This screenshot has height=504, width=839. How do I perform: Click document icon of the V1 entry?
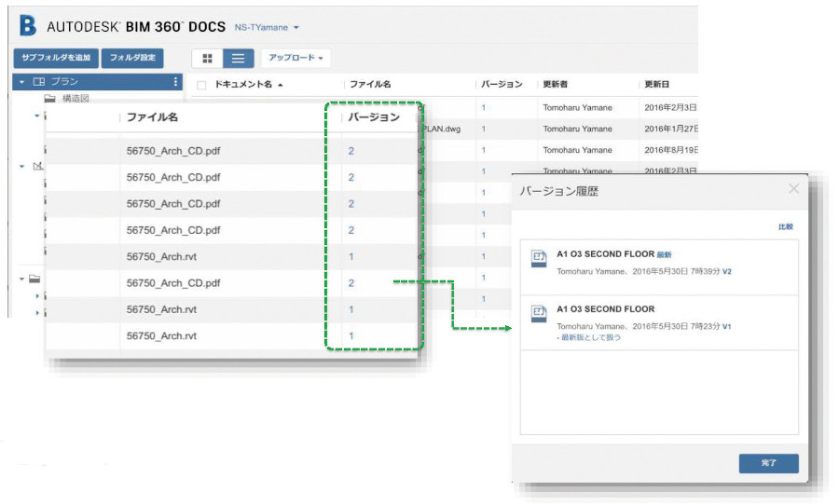(x=539, y=313)
